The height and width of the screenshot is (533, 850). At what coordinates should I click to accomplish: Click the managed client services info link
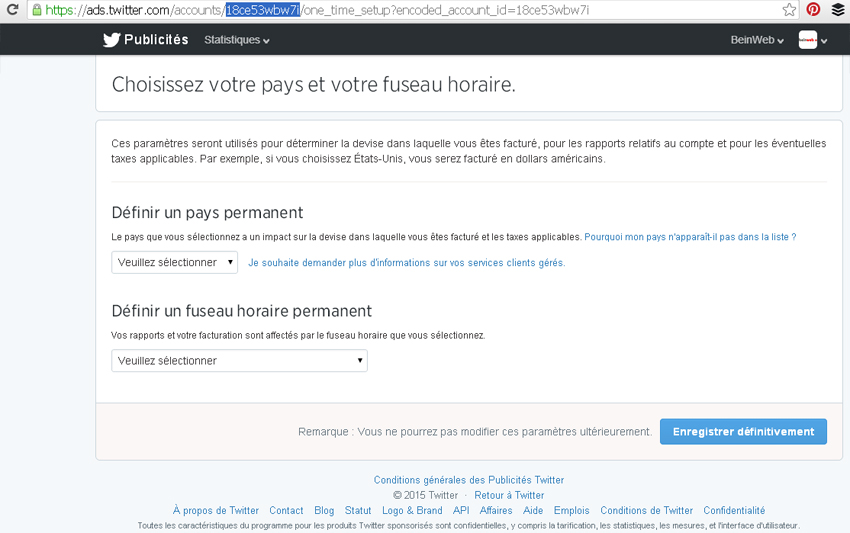406,263
